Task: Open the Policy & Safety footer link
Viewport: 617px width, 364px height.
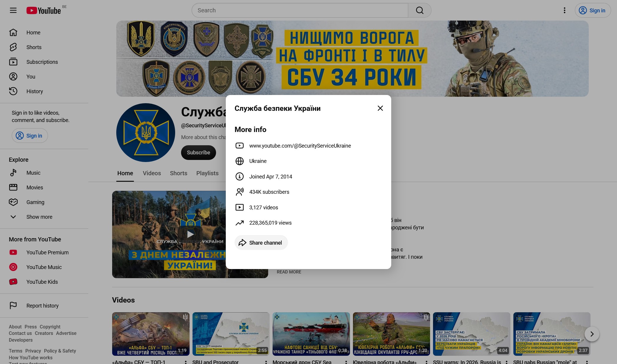Action: (60, 351)
